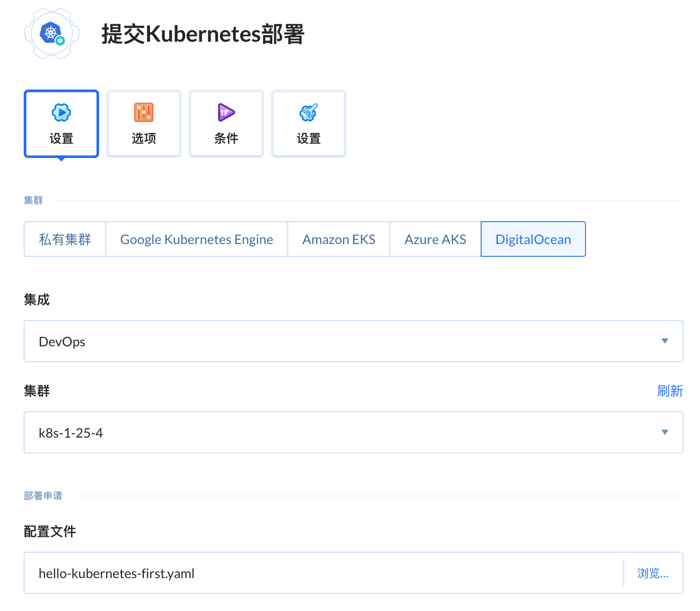Click the Kubernetes gear logo icon

pyautogui.click(x=52, y=33)
